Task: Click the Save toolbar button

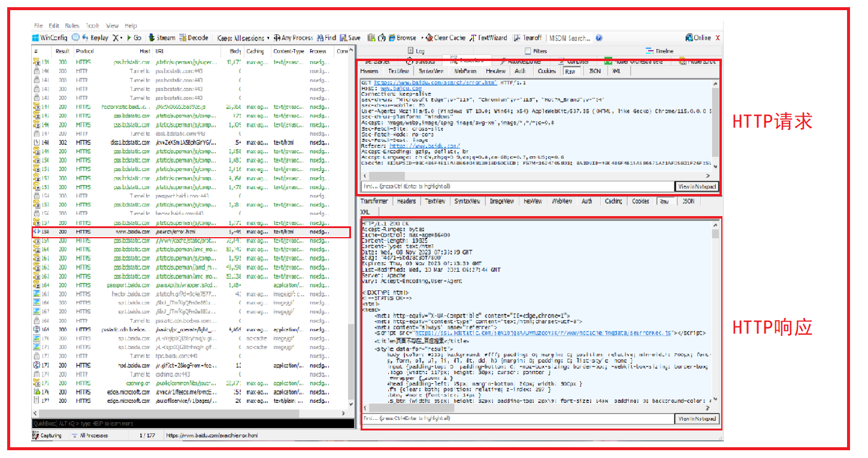Action: (350, 38)
